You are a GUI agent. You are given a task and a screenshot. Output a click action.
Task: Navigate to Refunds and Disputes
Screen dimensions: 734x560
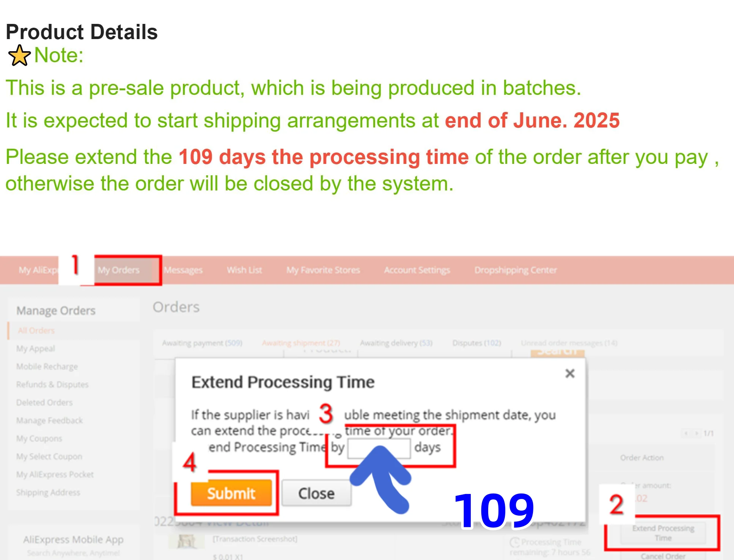tap(52, 385)
